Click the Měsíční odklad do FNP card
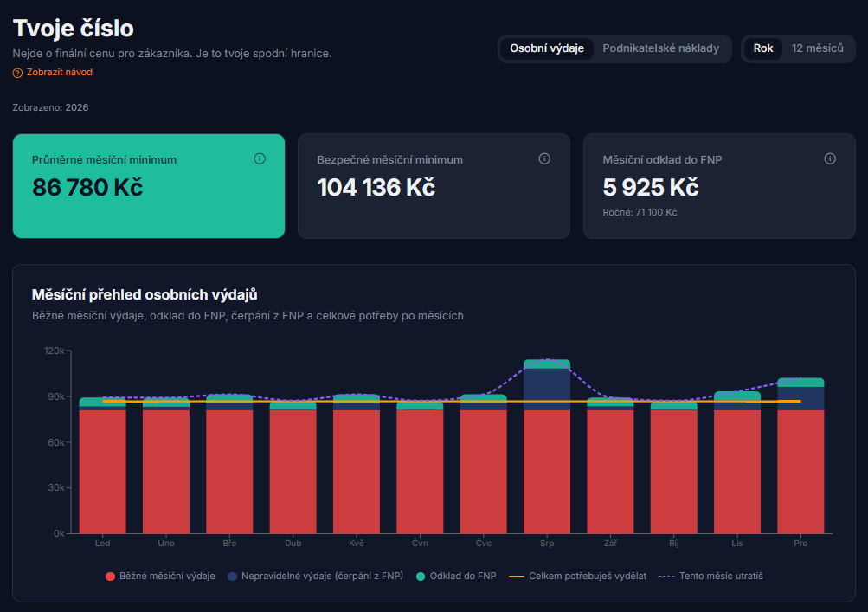 (x=719, y=186)
